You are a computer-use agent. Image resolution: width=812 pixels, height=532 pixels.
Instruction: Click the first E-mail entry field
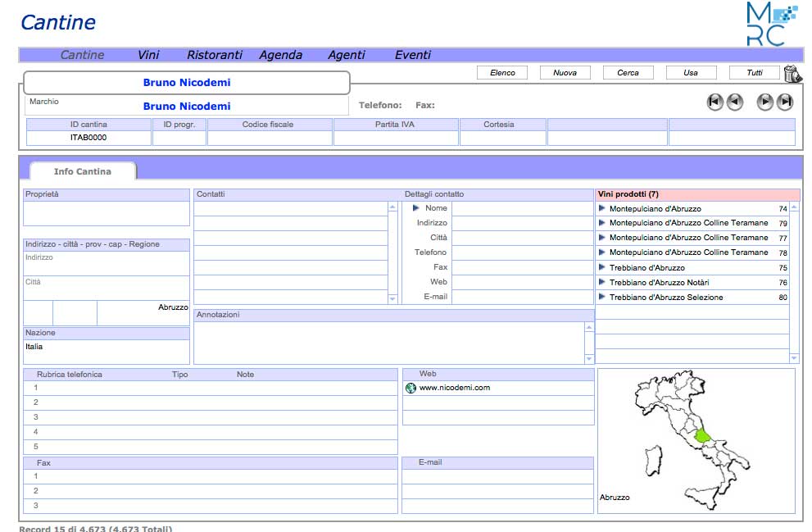coord(497,476)
